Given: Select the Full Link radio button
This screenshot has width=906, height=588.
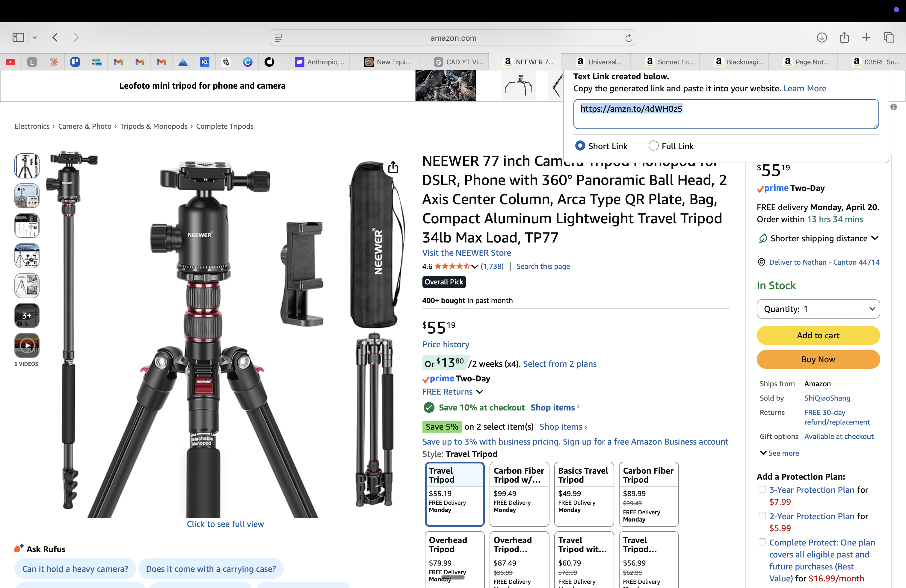Looking at the screenshot, I should (653, 146).
